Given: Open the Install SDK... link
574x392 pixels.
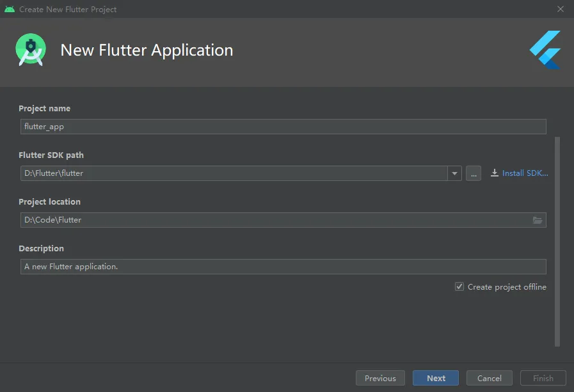Looking at the screenshot, I should (x=525, y=173).
